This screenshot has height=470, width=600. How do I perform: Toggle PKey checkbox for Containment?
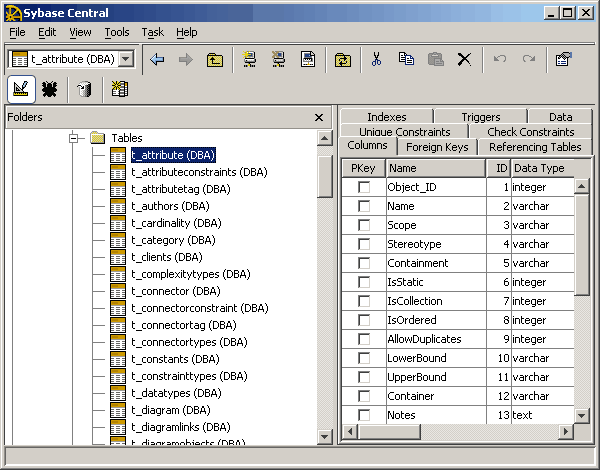pos(364,263)
